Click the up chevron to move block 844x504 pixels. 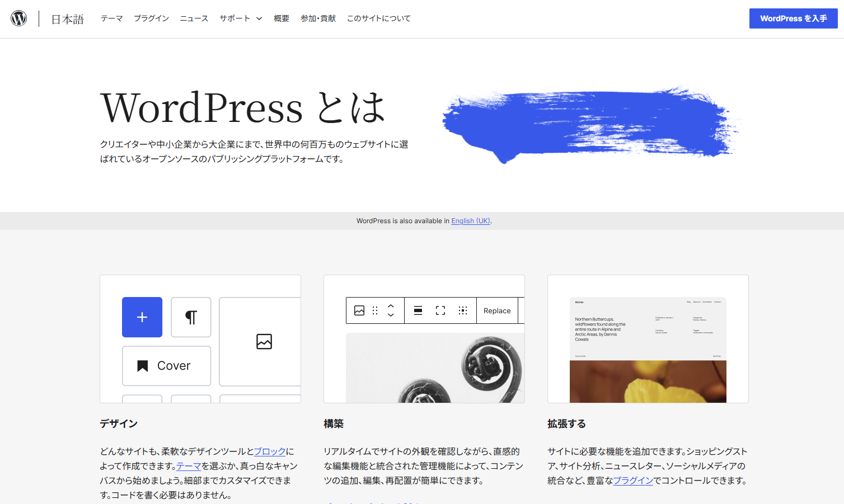(x=391, y=307)
